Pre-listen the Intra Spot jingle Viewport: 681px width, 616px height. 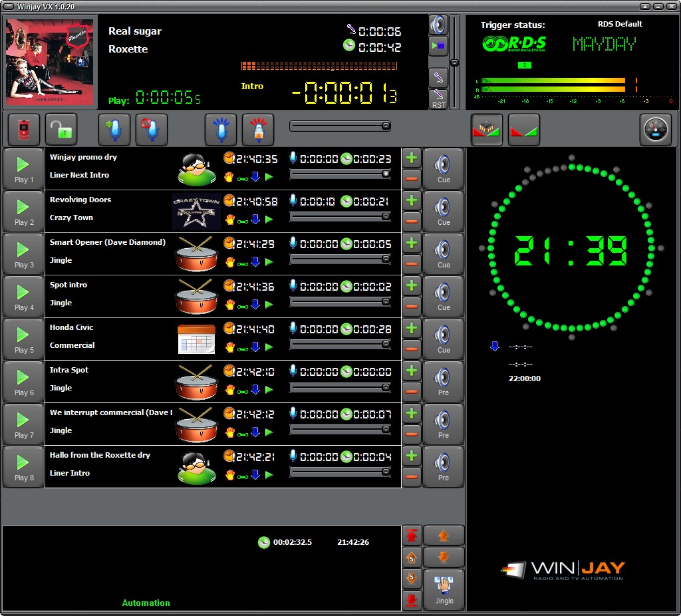pos(443,382)
